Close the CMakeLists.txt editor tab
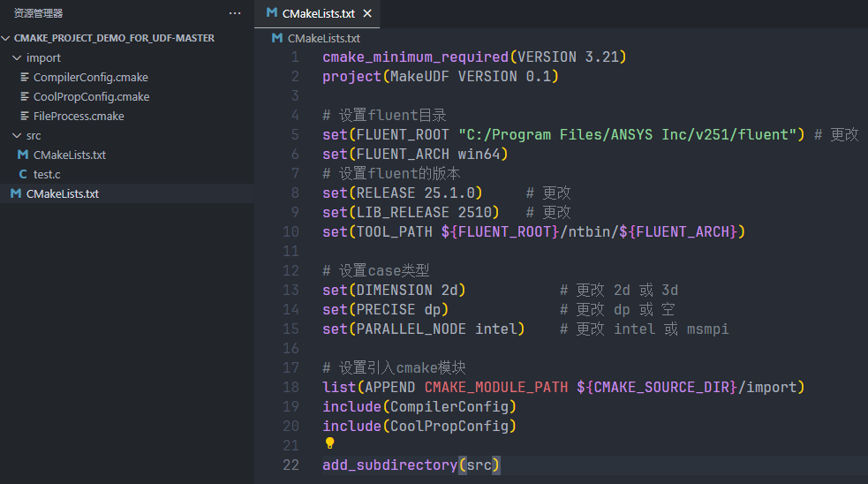Image resolution: width=868 pixels, height=484 pixels. pyautogui.click(x=367, y=13)
